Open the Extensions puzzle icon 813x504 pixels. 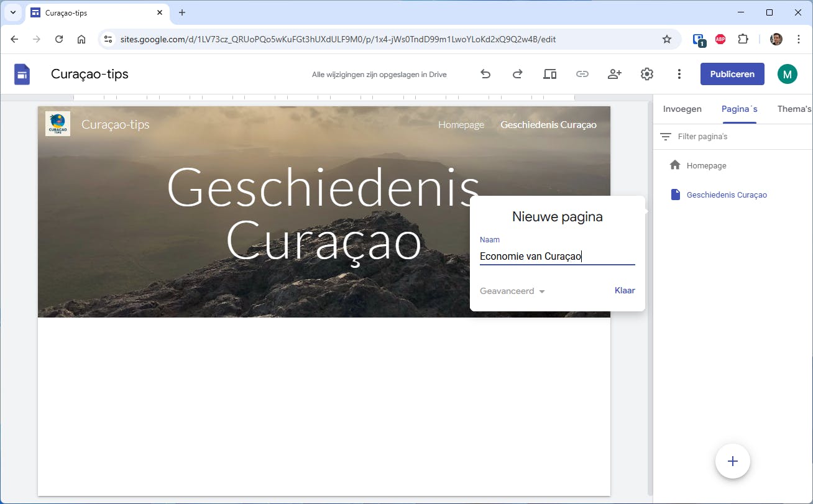click(743, 39)
